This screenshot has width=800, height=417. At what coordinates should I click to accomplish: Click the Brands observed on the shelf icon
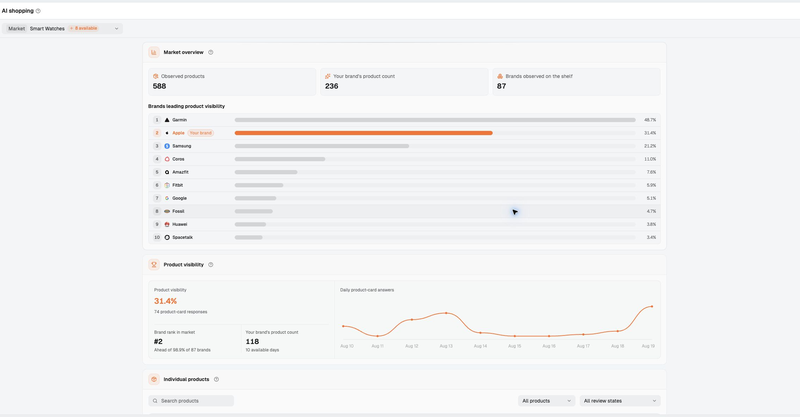click(x=500, y=76)
